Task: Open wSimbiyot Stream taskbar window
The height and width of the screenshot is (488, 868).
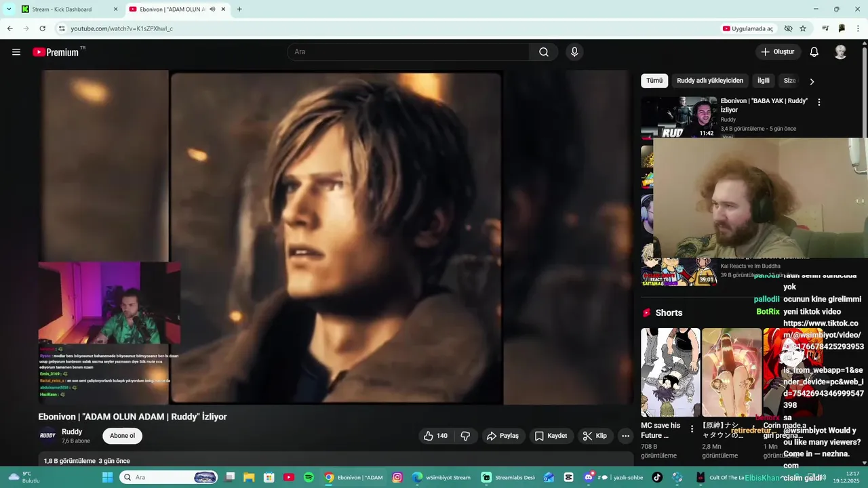Action: point(441,477)
